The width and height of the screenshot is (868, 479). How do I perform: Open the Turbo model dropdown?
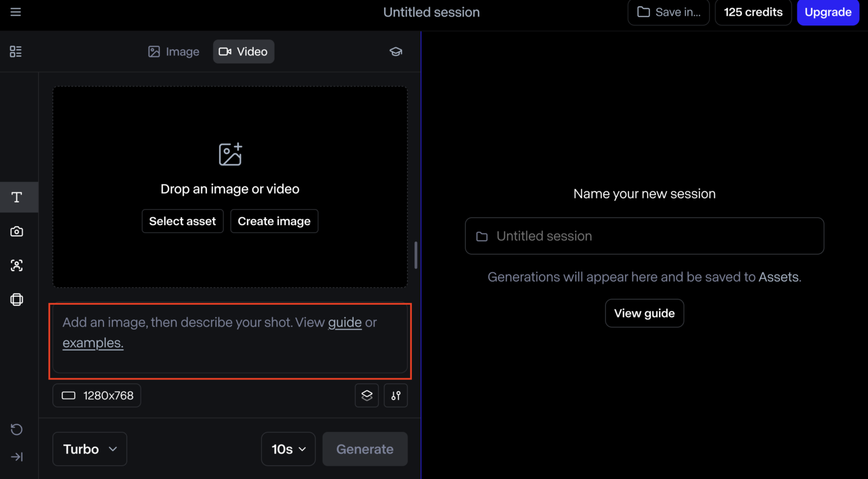click(x=89, y=448)
